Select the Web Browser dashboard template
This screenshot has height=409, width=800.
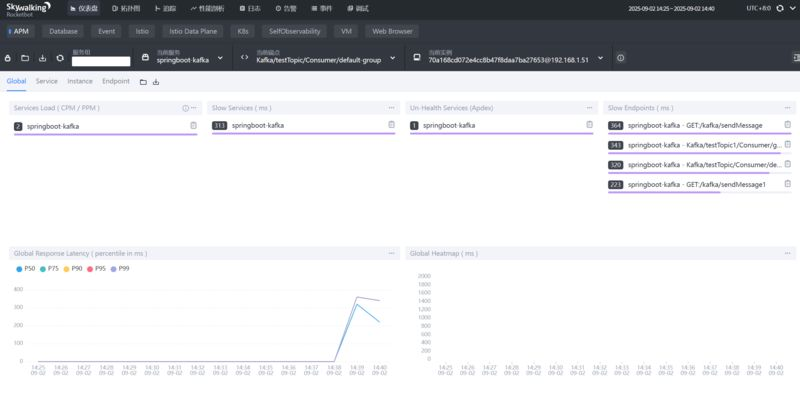pyautogui.click(x=392, y=32)
